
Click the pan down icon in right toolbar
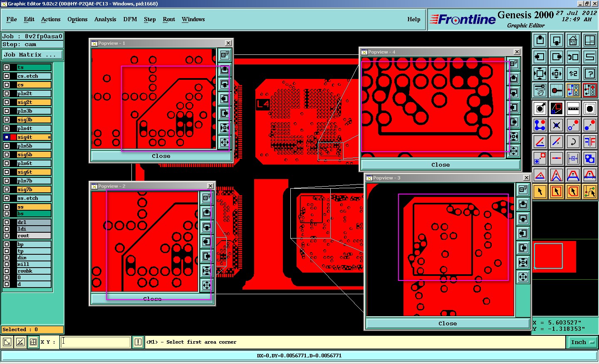click(x=557, y=40)
